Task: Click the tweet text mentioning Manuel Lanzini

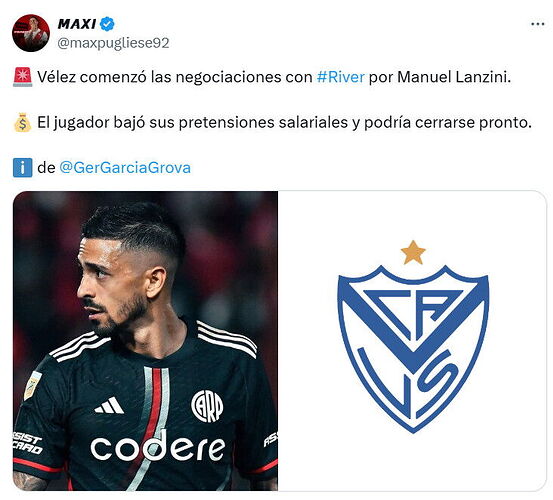Action: [274, 77]
